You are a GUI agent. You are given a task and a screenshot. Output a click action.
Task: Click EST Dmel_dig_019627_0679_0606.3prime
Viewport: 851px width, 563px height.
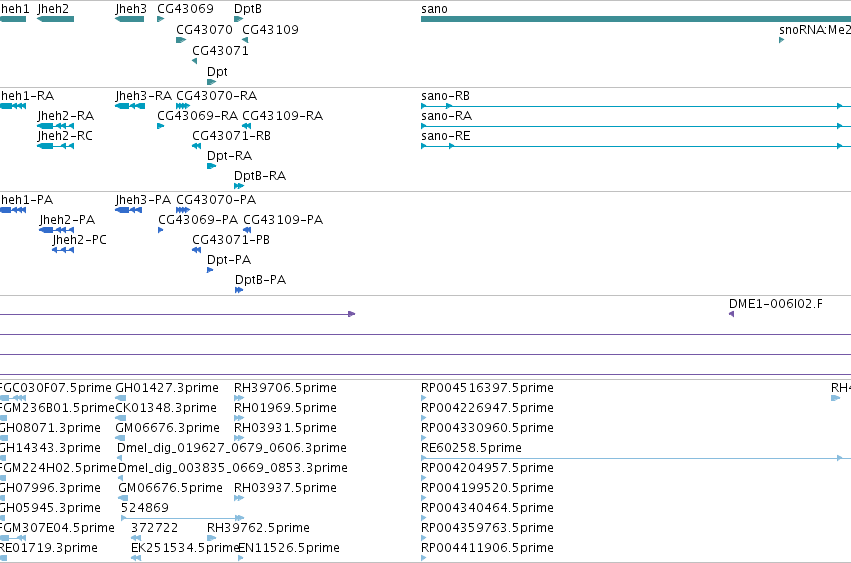(232, 448)
